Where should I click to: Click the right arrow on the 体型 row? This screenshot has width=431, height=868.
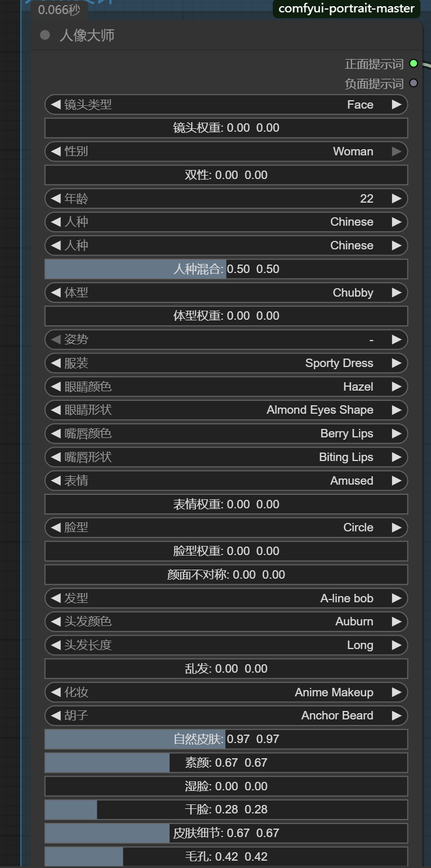point(397,293)
